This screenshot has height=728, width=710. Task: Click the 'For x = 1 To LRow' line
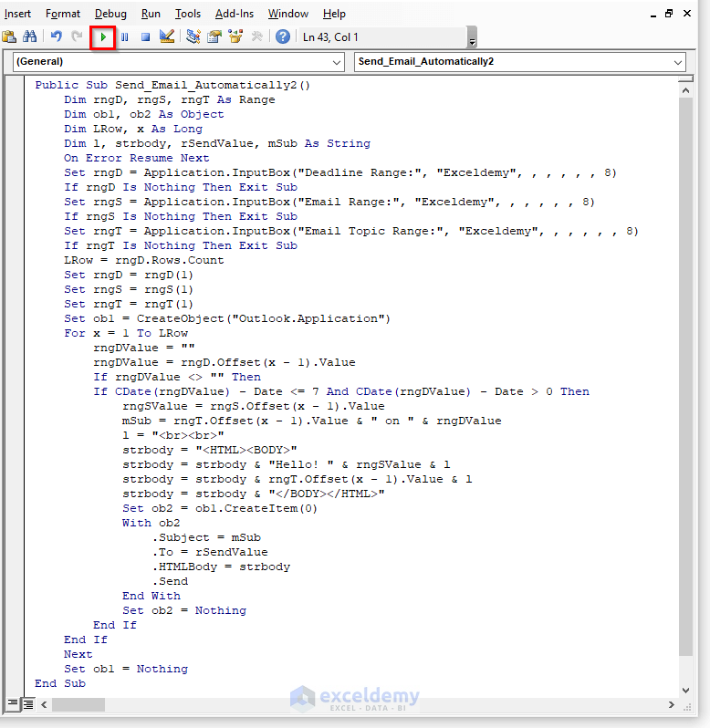126,333
